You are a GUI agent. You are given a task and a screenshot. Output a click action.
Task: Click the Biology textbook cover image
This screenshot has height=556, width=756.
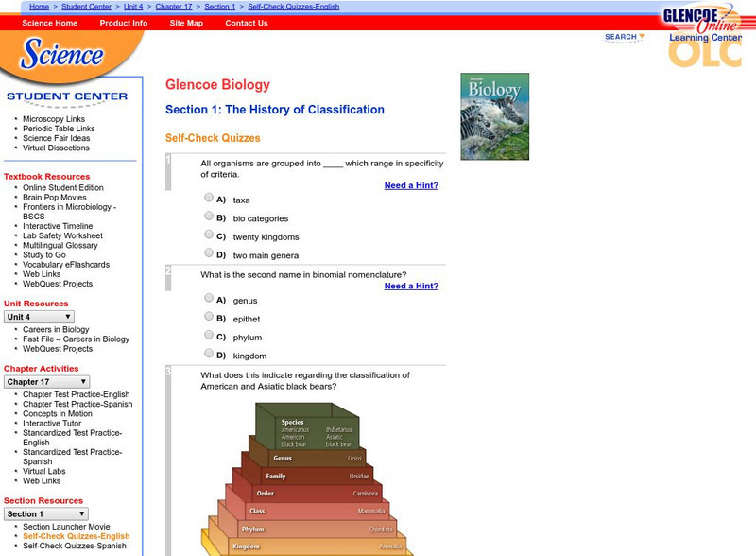(x=494, y=116)
